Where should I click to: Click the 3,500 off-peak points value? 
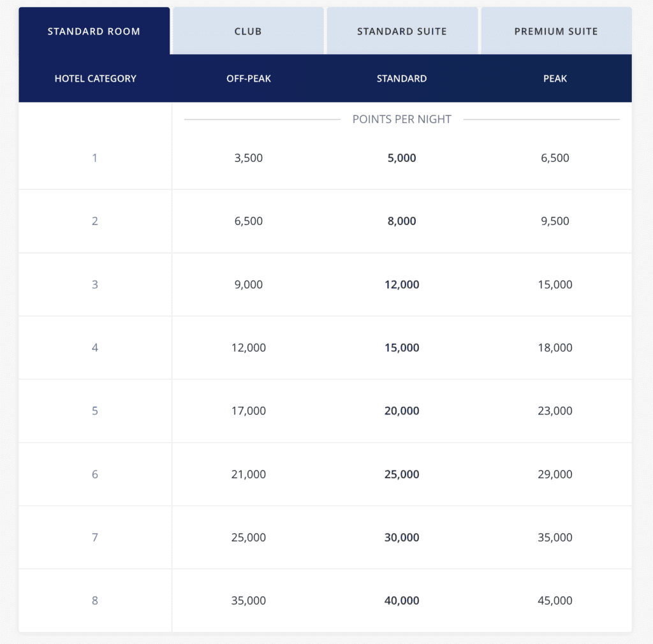pos(248,157)
